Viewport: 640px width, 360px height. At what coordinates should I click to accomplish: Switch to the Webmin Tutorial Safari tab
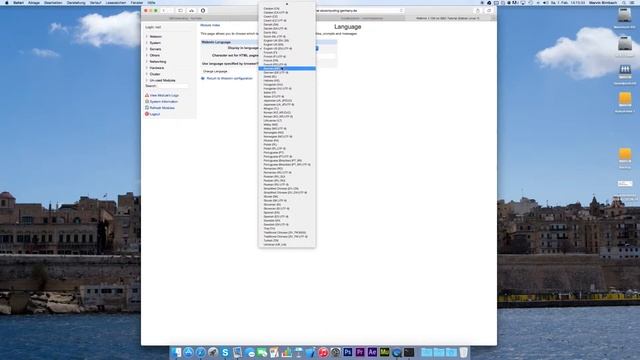[x=447, y=18]
